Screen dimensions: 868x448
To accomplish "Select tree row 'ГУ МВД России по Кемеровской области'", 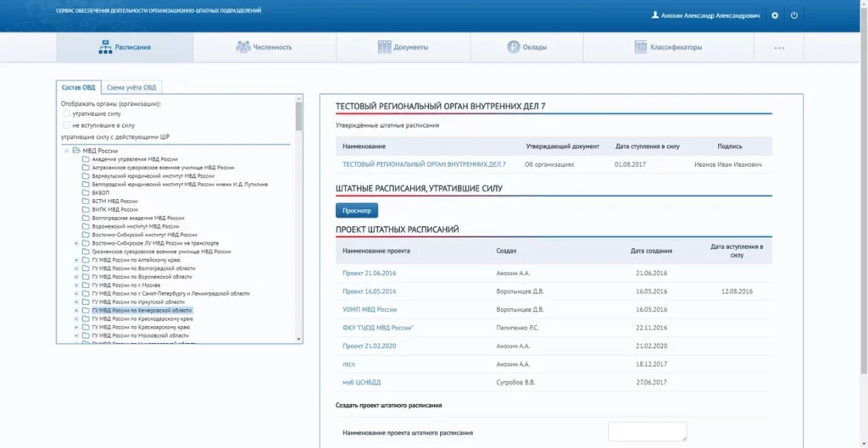I will pyautogui.click(x=142, y=310).
